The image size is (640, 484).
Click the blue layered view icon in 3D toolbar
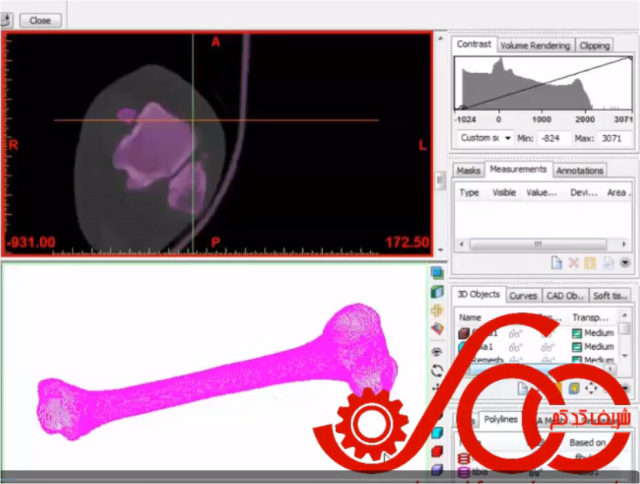(x=437, y=273)
